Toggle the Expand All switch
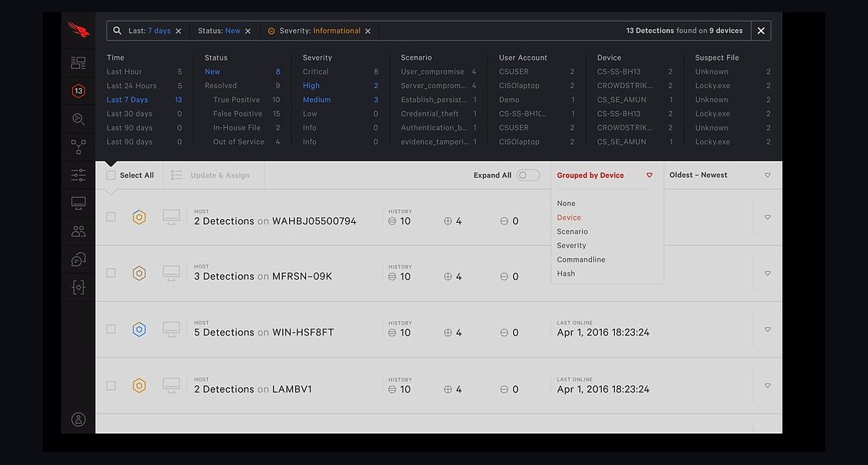This screenshot has width=868, height=465. pyautogui.click(x=528, y=175)
